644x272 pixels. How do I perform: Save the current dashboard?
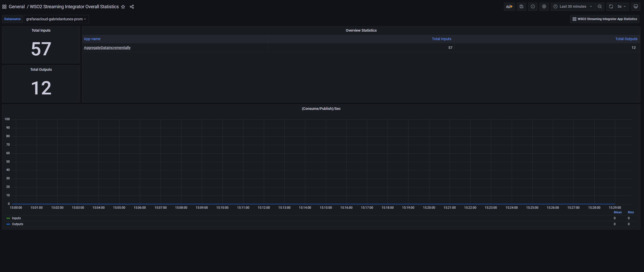point(521,6)
